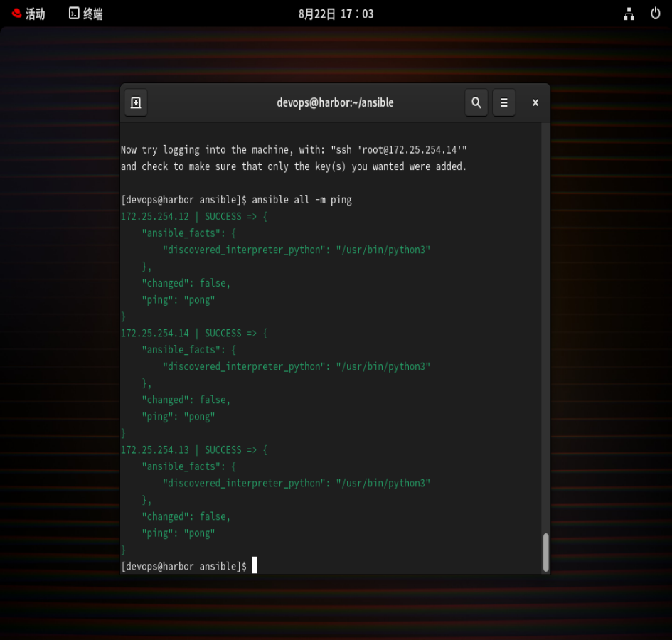
Task: Click the terminal scrollbar thumb
Action: (x=545, y=552)
